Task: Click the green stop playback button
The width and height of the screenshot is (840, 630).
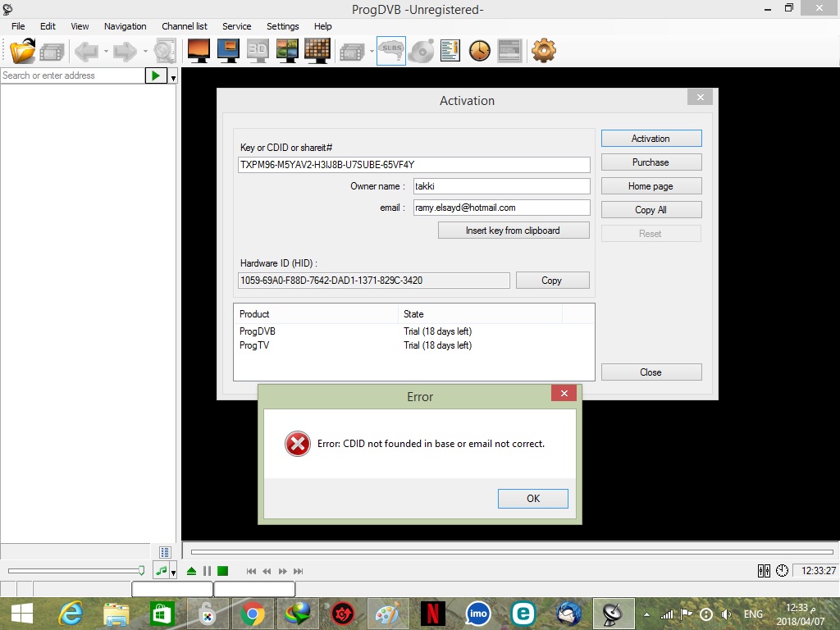Action: 222,571
